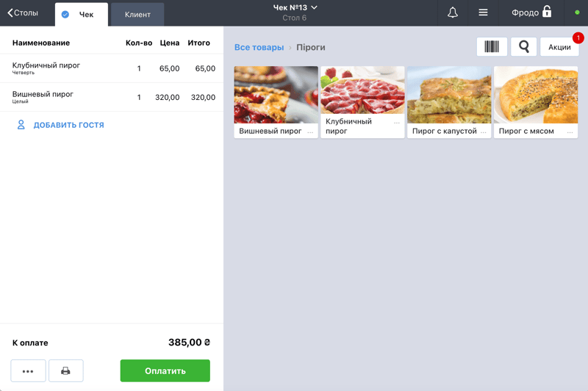This screenshot has height=391, width=588.
Task: Open the Акции promotions button
Action: [x=559, y=47]
